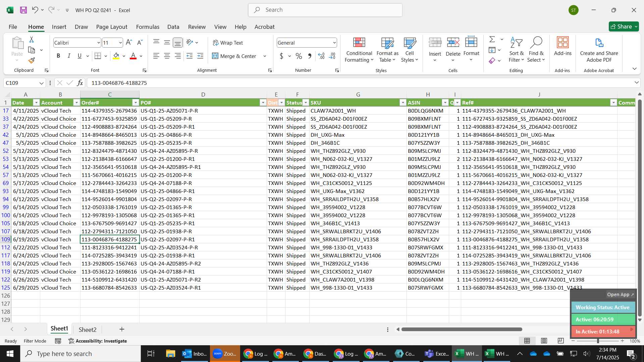Increase font size with larger A icon
This screenshot has width=644, height=362.
point(129,43)
